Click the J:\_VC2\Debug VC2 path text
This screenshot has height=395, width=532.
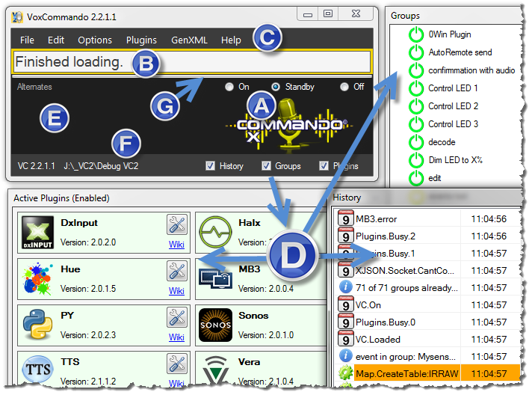(x=101, y=166)
